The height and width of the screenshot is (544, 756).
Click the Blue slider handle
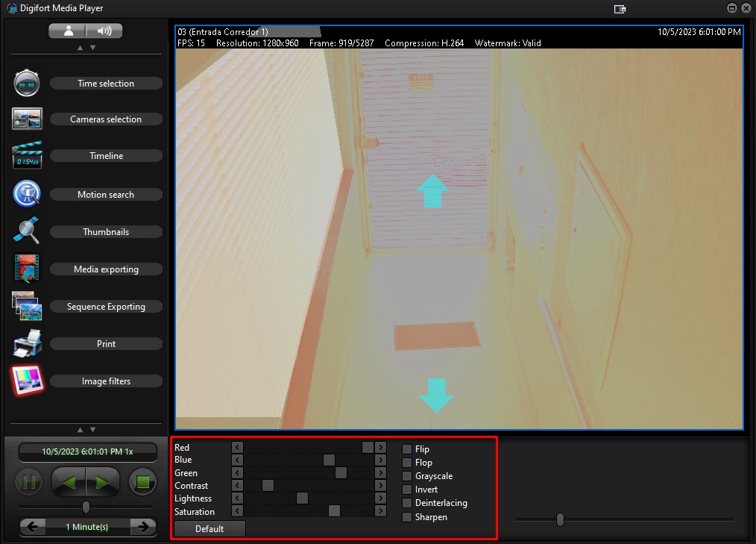pyautogui.click(x=330, y=460)
